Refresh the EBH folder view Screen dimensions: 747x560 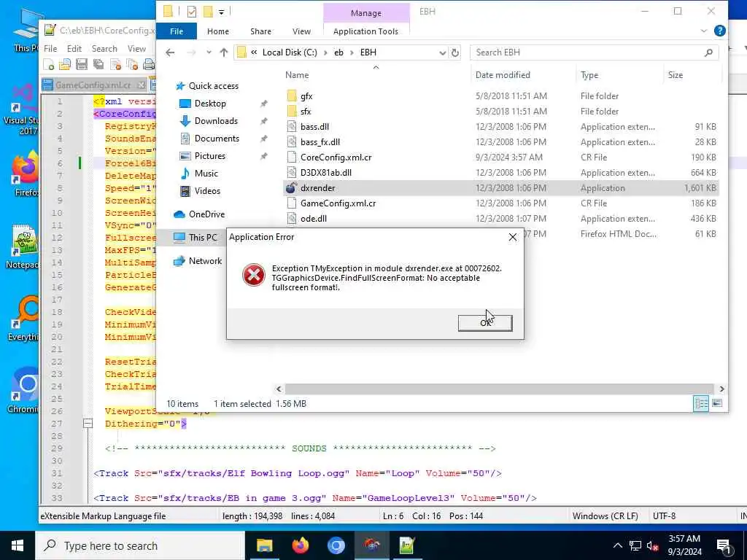click(455, 52)
